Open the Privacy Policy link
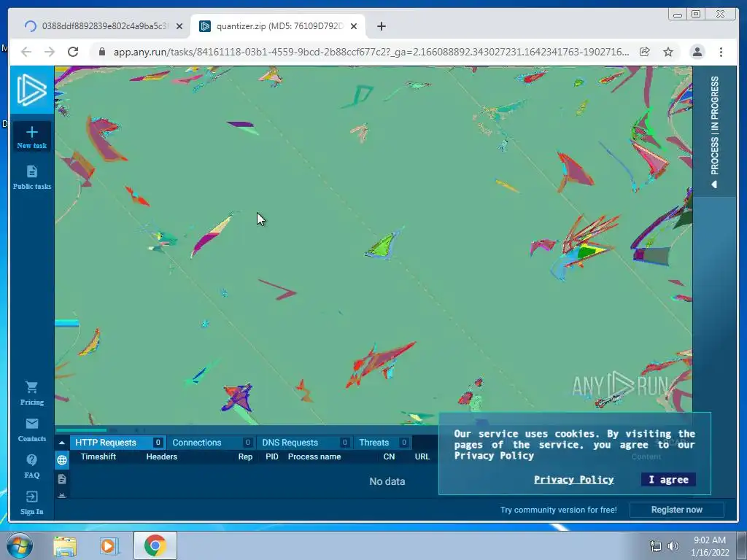The width and height of the screenshot is (747, 560). click(x=573, y=480)
